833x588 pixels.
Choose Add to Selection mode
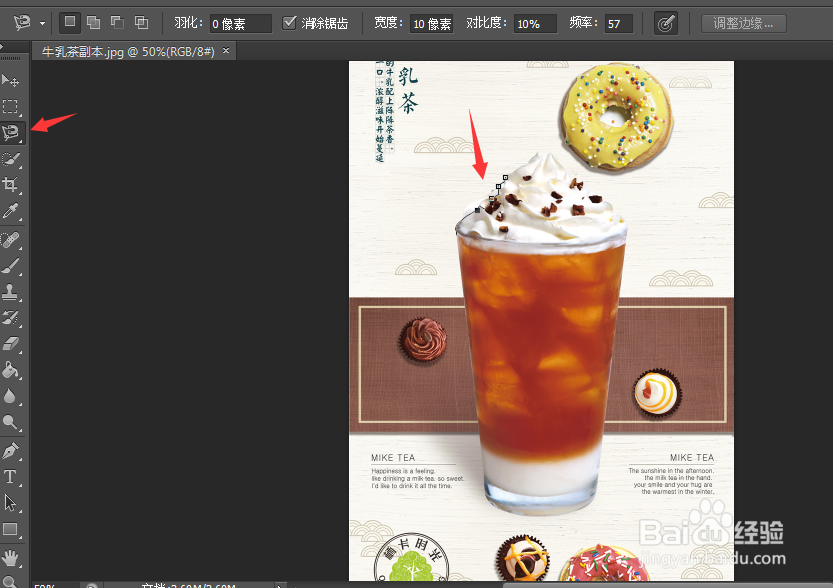pos(94,22)
